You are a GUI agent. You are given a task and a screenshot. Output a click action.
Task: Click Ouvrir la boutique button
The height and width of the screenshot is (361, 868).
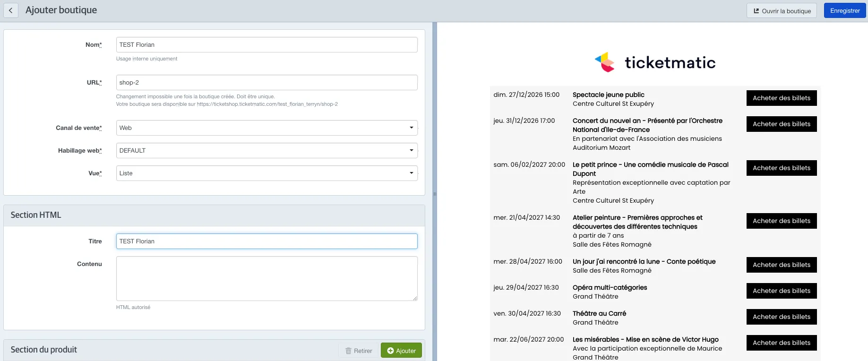[x=782, y=11]
